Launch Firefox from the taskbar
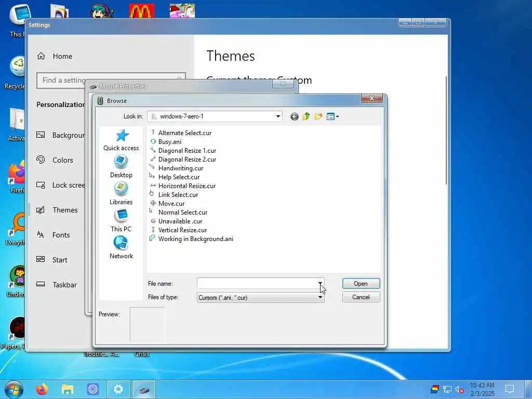This screenshot has height=399, width=532. pos(42,390)
